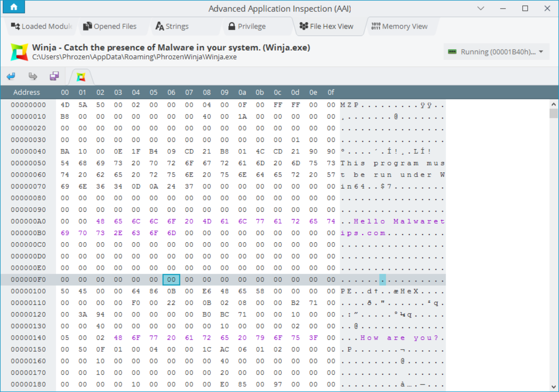
Task: Click the 0a column header
Action: pyautogui.click(x=242, y=92)
